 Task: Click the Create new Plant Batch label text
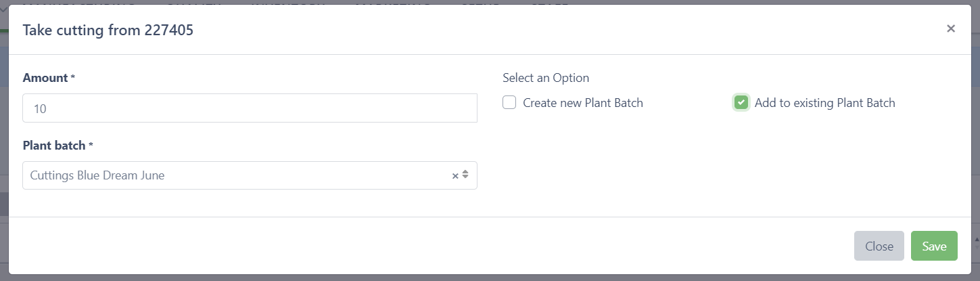point(582,103)
